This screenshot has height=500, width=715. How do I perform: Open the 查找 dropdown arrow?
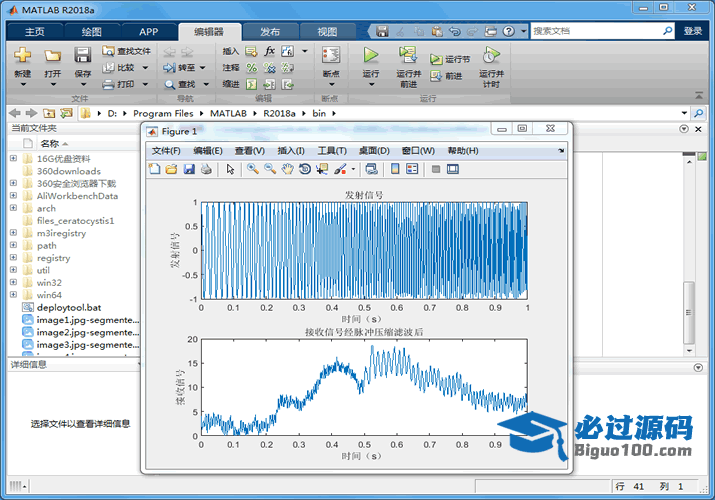206,84
